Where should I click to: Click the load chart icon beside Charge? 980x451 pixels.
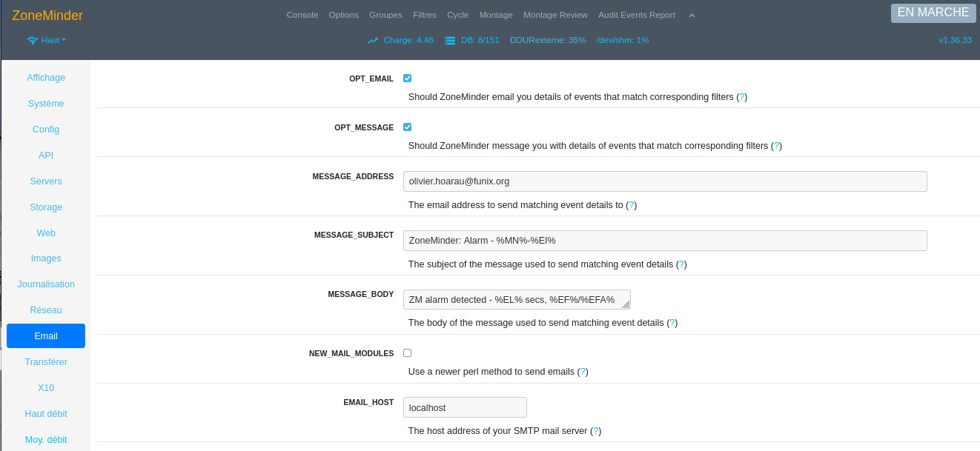coord(373,40)
